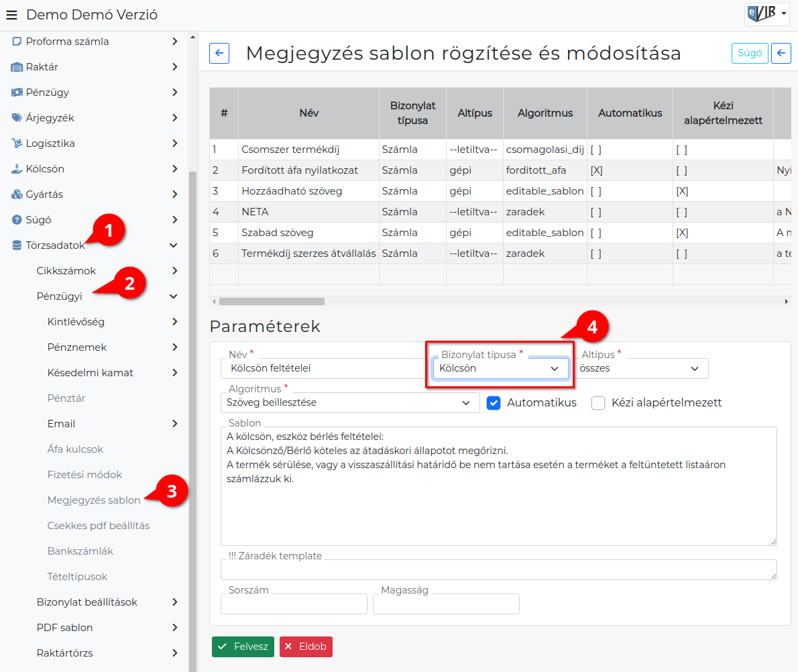Click the Pénzügy money icon
The height and width of the screenshot is (672, 798).
pos(17,92)
